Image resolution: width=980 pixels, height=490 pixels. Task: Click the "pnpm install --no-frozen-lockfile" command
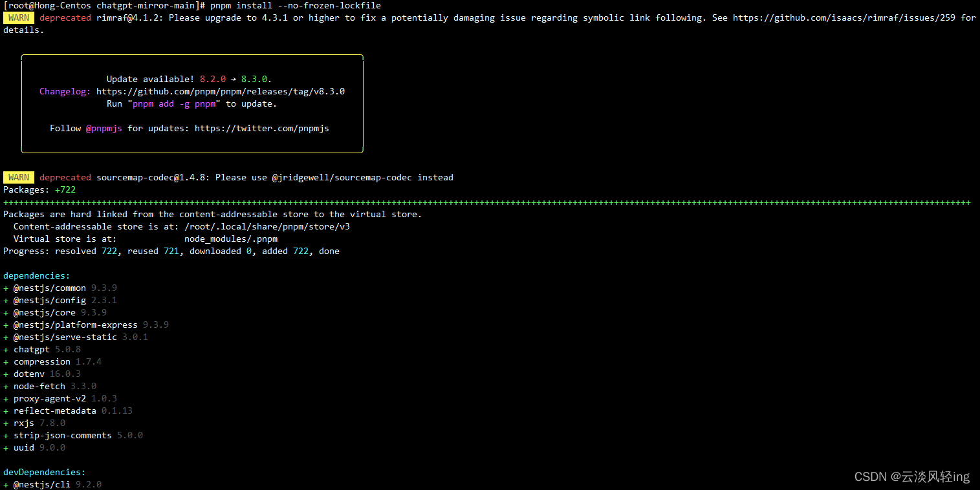coord(296,5)
